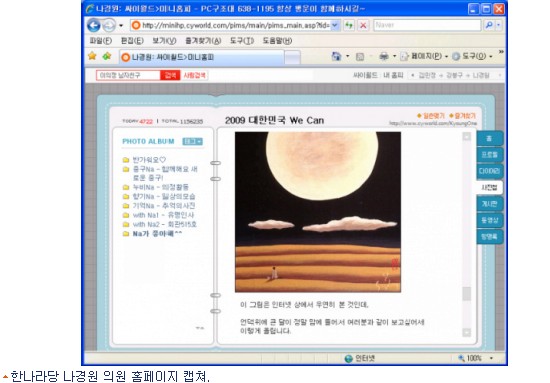
Task: Click the green Refresh page icon
Action: point(349,25)
